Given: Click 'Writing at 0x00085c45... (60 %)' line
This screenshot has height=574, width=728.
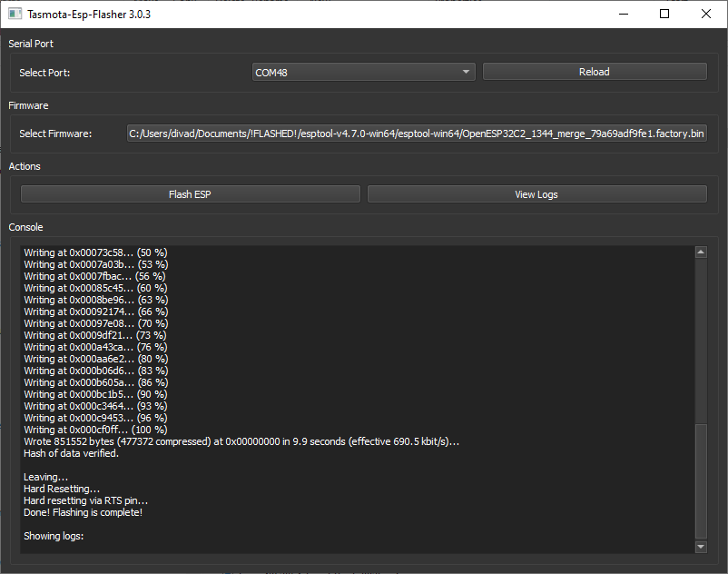Looking at the screenshot, I should (95, 288).
